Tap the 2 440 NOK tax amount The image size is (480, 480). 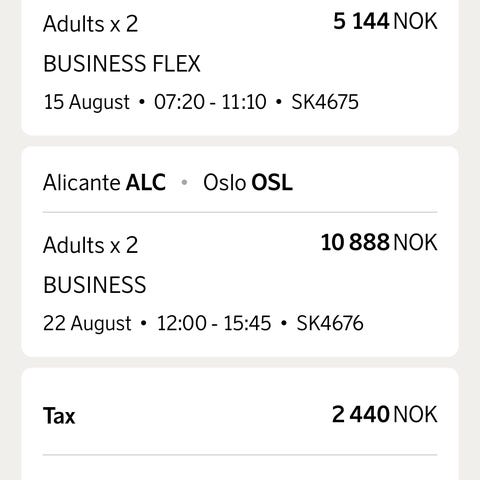pyautogui.click(x=385, y=414)
